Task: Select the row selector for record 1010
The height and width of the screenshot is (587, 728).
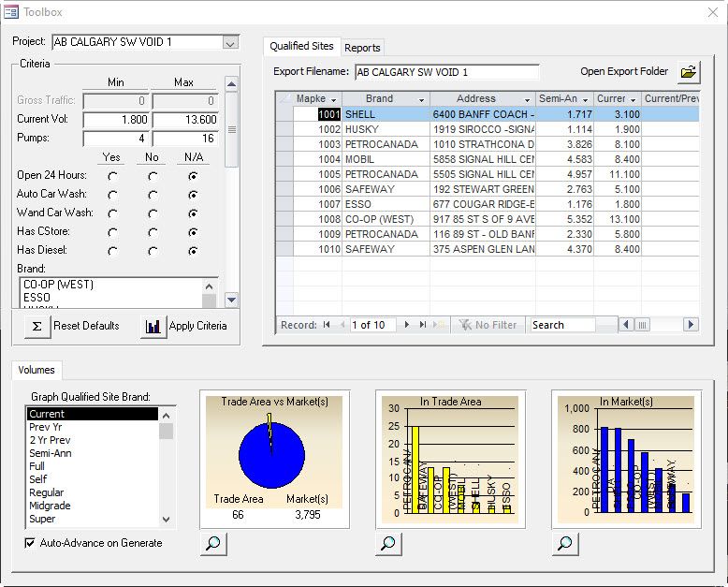Action: point(284,249)
